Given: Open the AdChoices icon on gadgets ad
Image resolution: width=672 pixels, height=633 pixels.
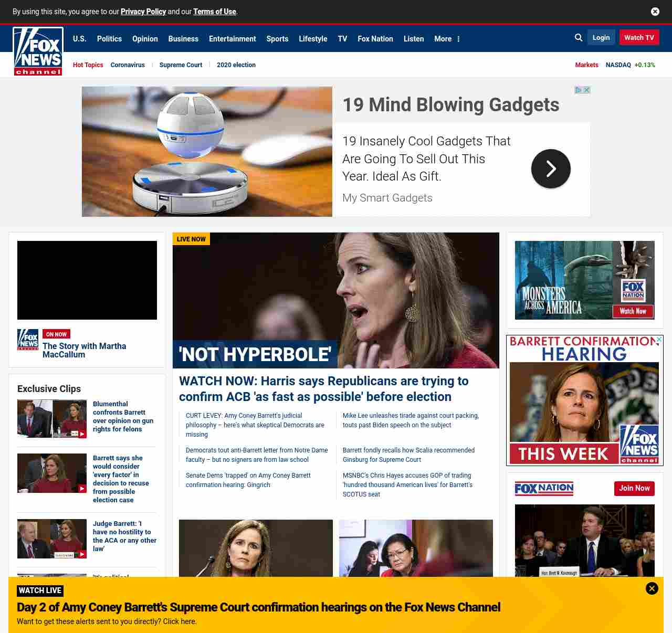Looking at the screenshot, I should 578,90.
